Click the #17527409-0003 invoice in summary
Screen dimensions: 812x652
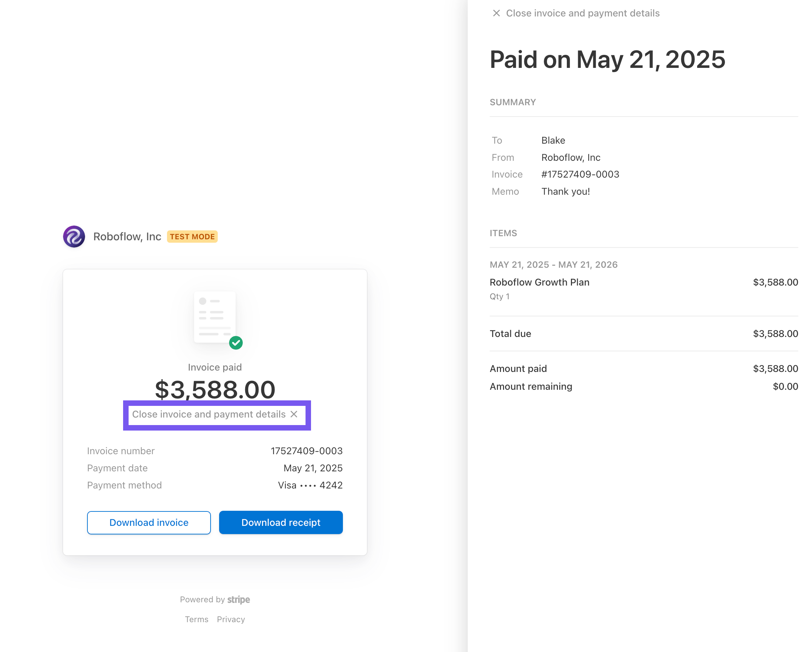[x=580, y=174]
